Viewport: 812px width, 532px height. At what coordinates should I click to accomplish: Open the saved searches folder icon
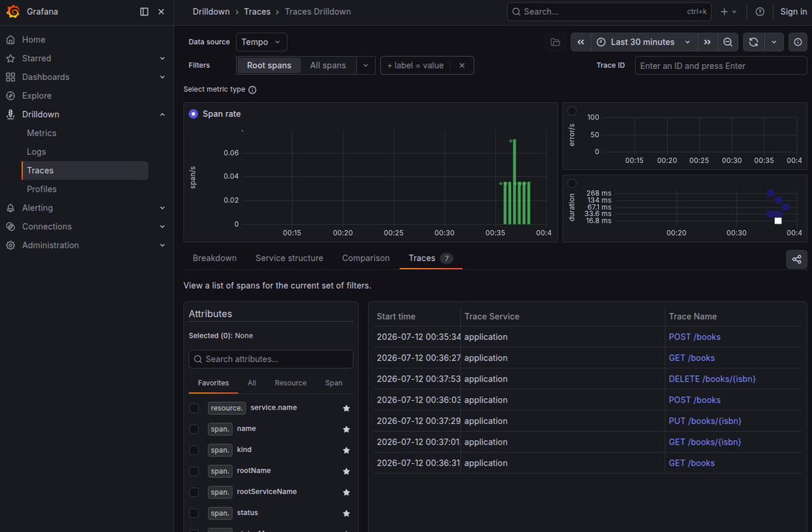(x=556, y=42)
